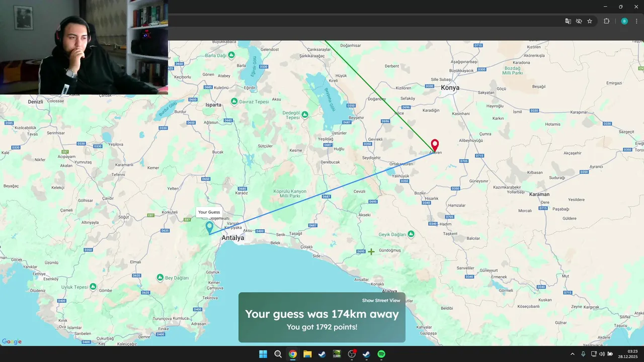The width and height of the screenshot is (644, 362).
Task: Click Burdur town label
Action: [x=180, y=112]
